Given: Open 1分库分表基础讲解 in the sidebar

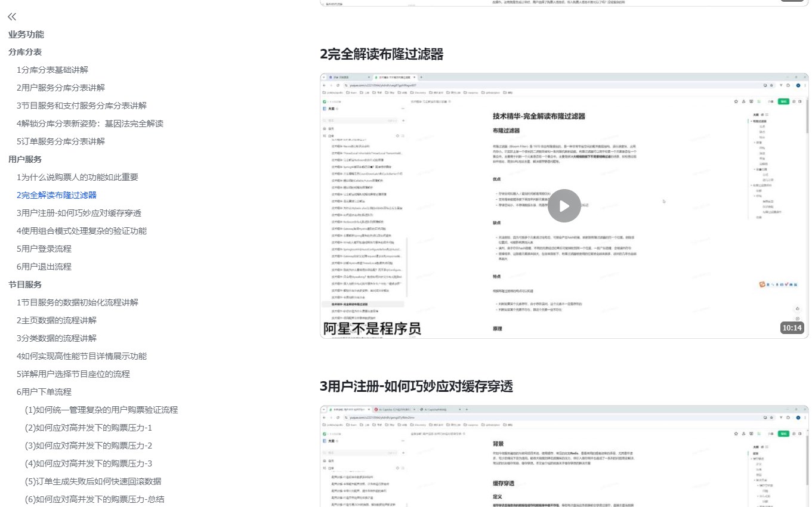Looking at the screenshot, I should point(53,70).
